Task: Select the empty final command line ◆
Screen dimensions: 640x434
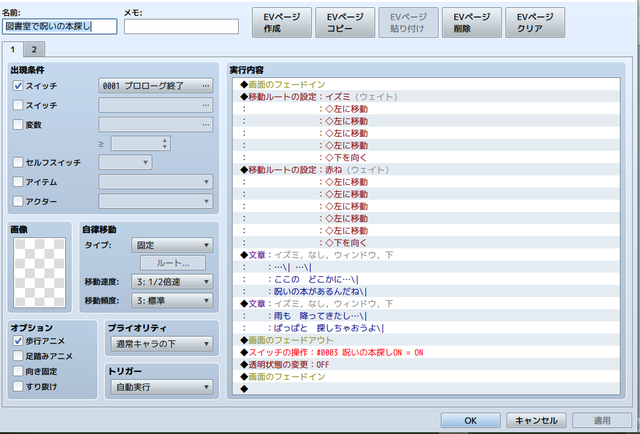Action: [x=427, y=389]
